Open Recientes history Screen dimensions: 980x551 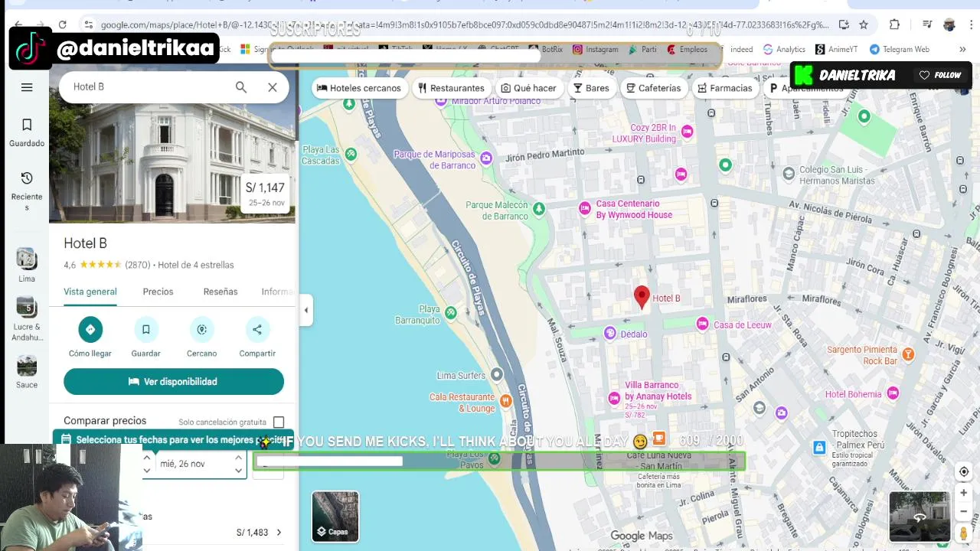point(27,191)
